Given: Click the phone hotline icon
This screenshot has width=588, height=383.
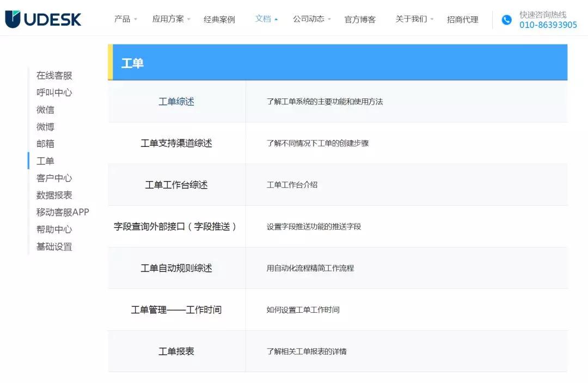Looking at the screenshot, I should 507,20.
